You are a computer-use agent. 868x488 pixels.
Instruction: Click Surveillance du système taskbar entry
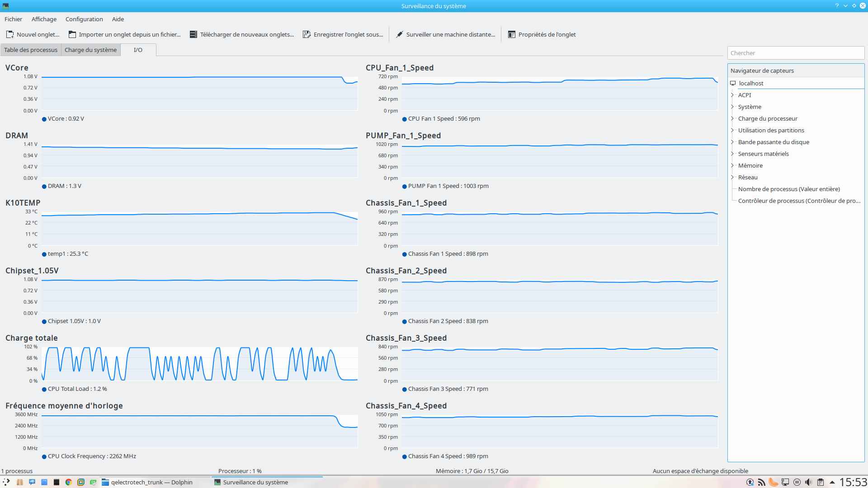[x=267, y=482]
